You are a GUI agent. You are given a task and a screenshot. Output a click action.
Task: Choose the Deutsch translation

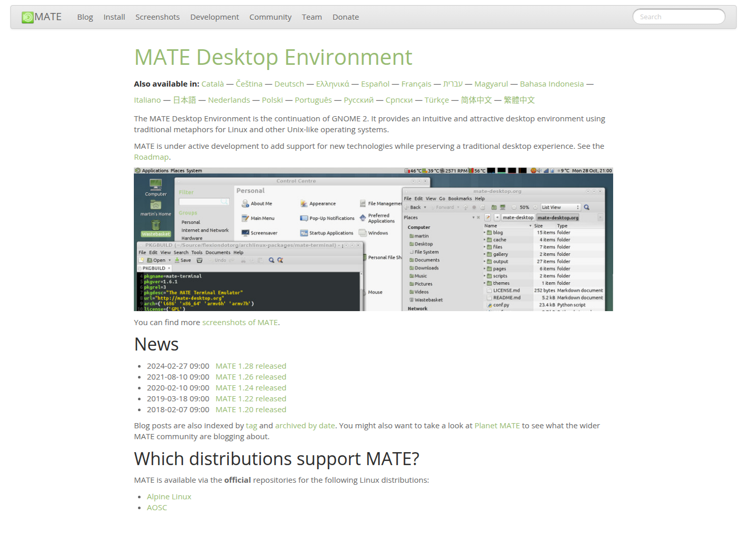[x=289, y=84]
